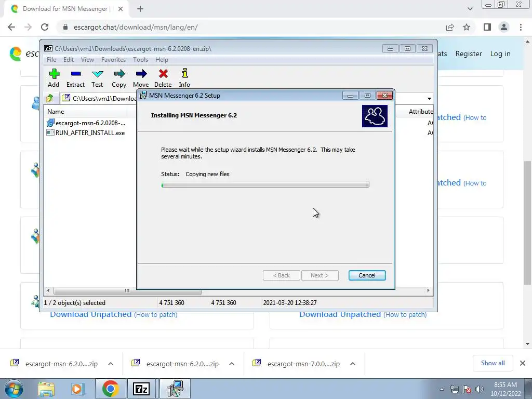Open Chrome three-dot menu
Image resolution: width=532 pixels, height=399 pixels.
pos(521,27)
